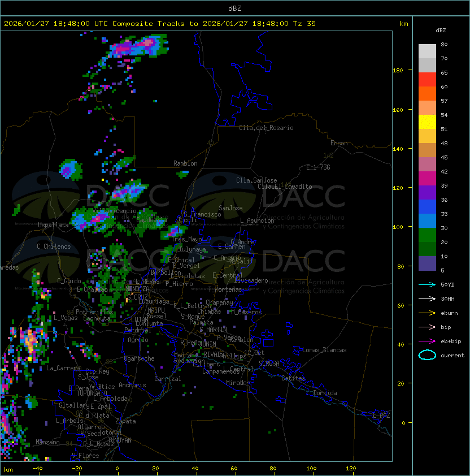The image size is (470, 476).
Task: Click the 'Uspallata' map label
Action: [54, 225]
